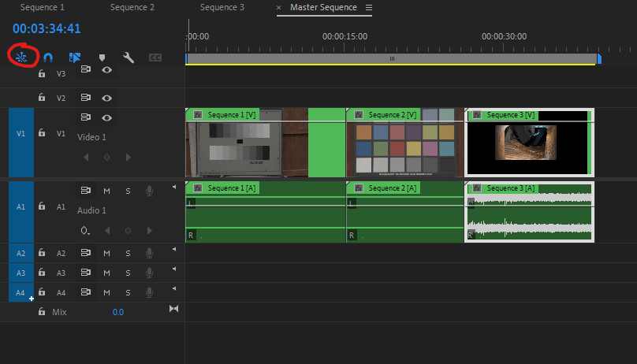
Task: Enable voice-over record on A3
Action: [150, 273]
